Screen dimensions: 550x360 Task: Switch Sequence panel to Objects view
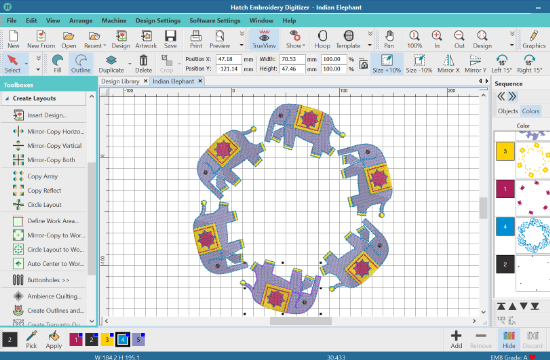508,111
